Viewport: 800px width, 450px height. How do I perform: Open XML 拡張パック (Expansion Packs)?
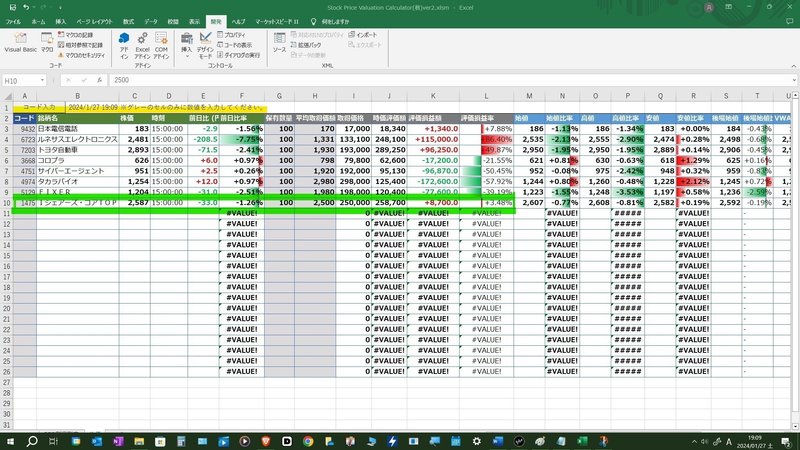[x=306, y=45]
